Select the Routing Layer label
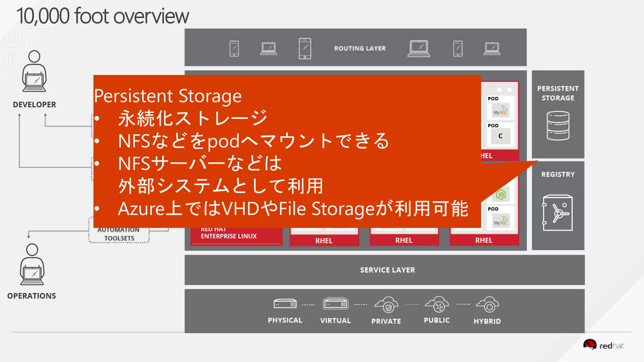644x362 pixels. pos(360,48)
